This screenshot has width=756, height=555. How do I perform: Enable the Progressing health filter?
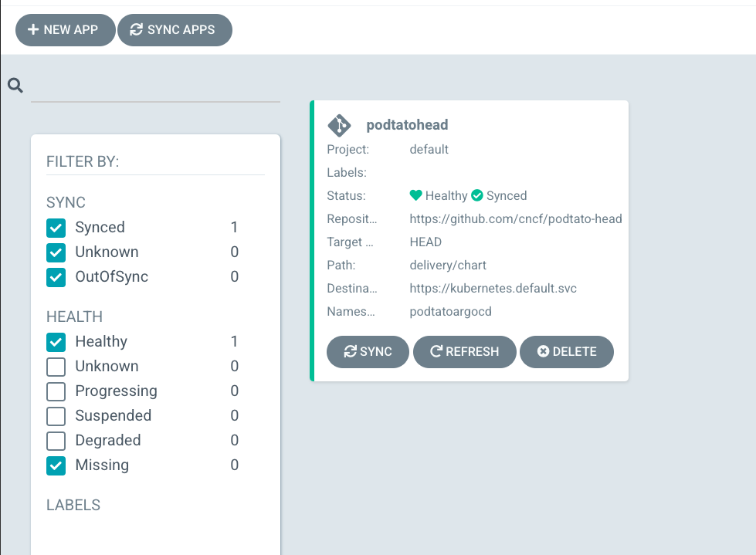[56, 391]
